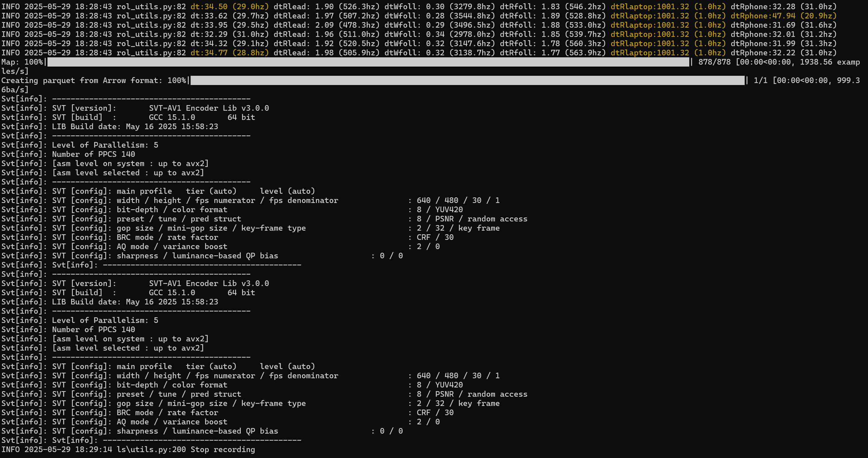This screenshot has width=868, height=458.
Task: Click the 'dtRlead: 1.90 (526.3hz)' reading
Action: [326, 7]
